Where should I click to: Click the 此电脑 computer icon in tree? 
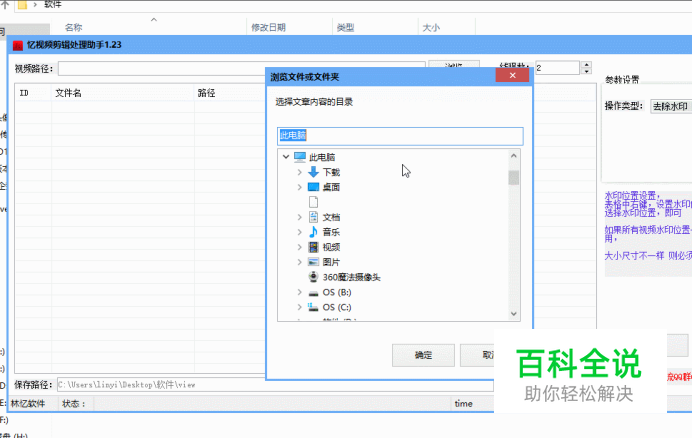click(x=300, y=157)
